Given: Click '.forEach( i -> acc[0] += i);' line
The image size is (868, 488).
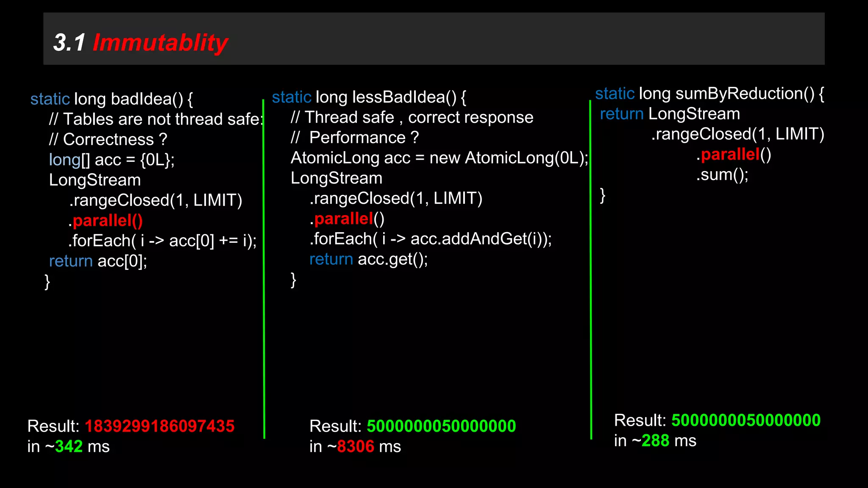Looking at the screenshot, I should point(162,241).
